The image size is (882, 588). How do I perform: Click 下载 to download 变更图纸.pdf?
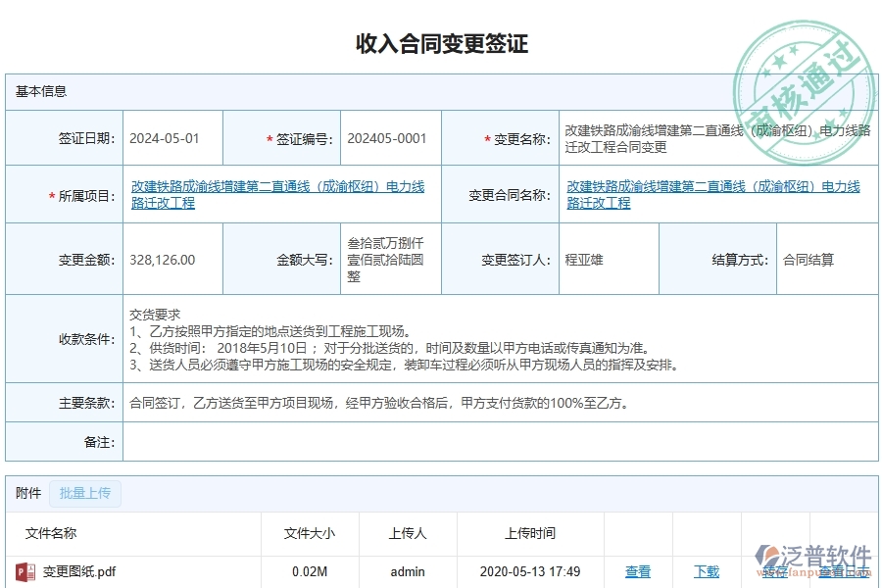click(x=707, y=571)
